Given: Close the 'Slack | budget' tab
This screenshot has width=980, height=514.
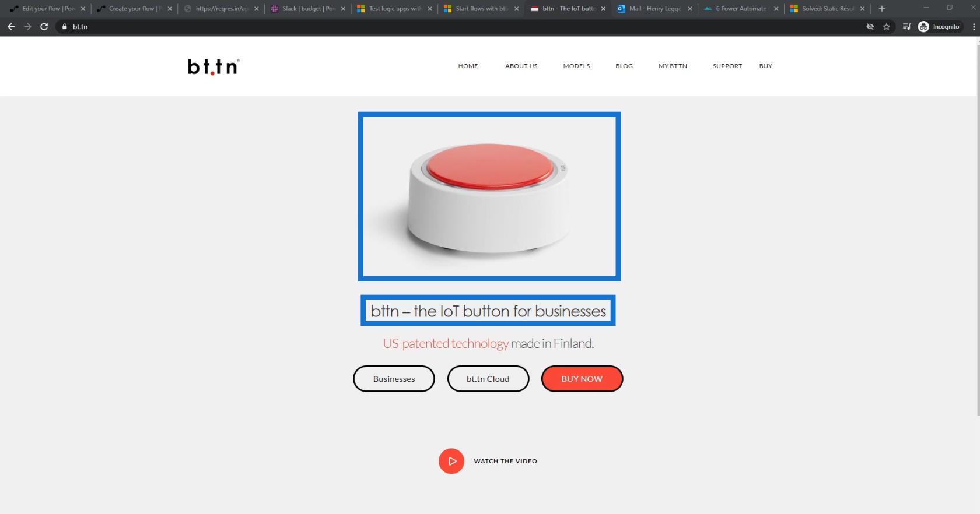Looking at the screenshot, I should 343,9.
